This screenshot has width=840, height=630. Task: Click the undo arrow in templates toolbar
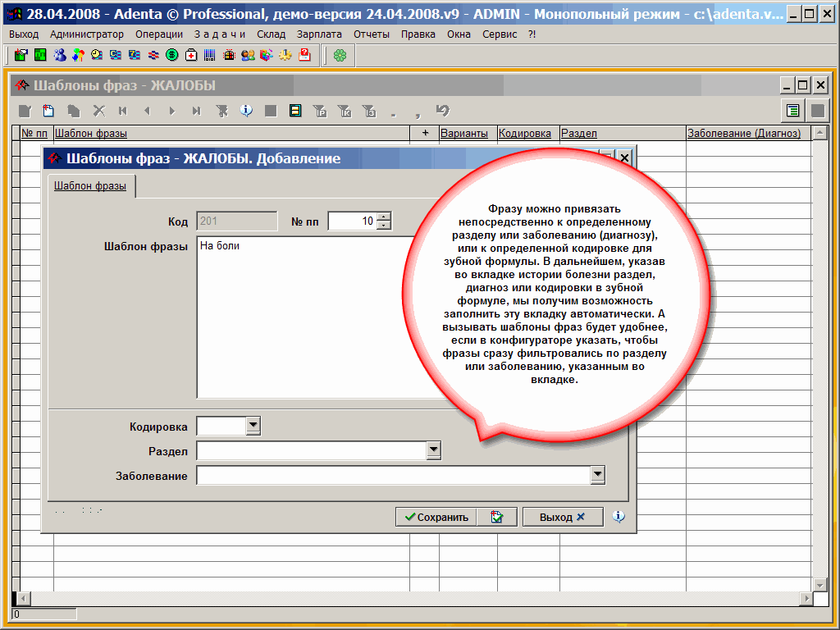443,111
